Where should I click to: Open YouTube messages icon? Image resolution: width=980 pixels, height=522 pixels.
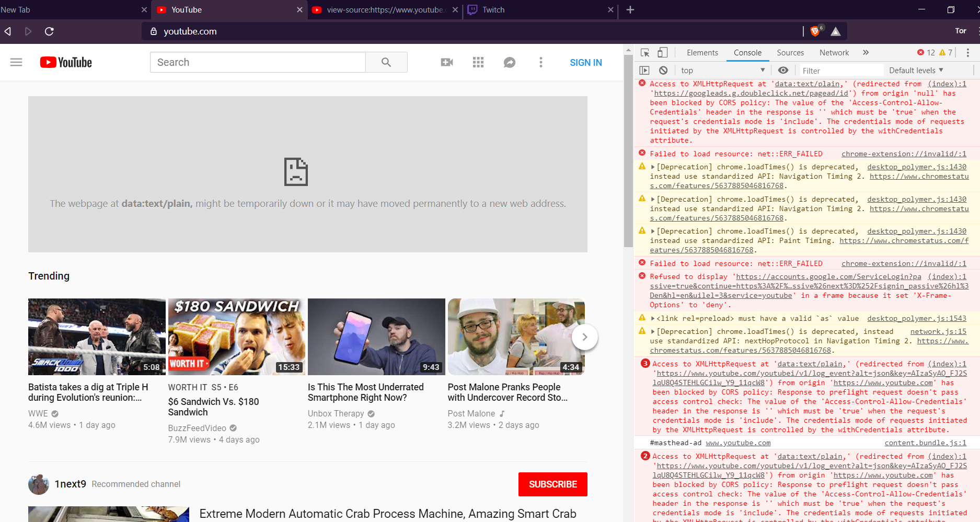[x=509, y=62]
